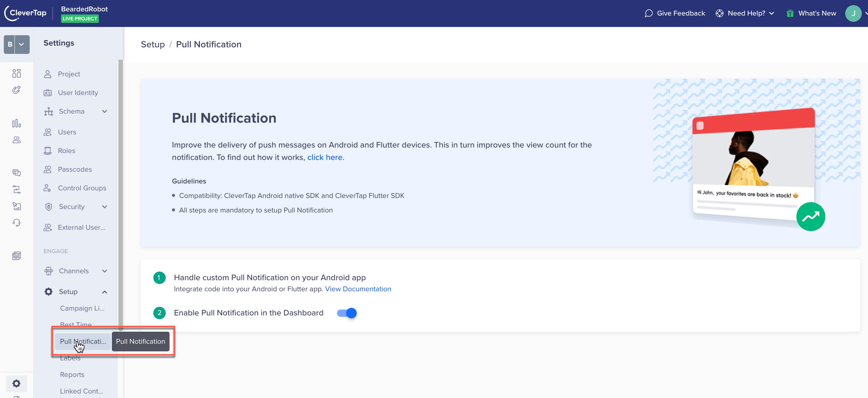
Task: Open the journeys flow icon in left rail
Action: pos(16,189)
